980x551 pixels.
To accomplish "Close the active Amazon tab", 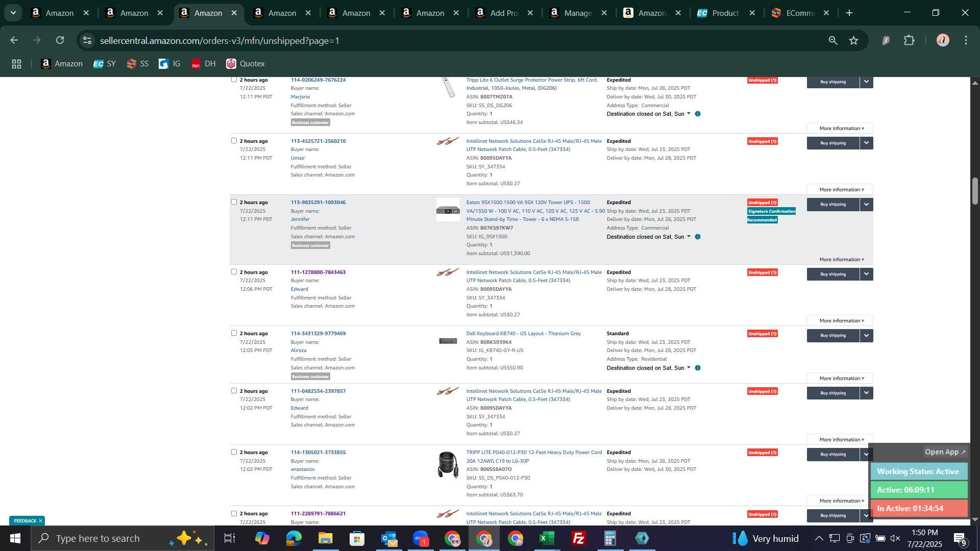I will pos(234,13).
